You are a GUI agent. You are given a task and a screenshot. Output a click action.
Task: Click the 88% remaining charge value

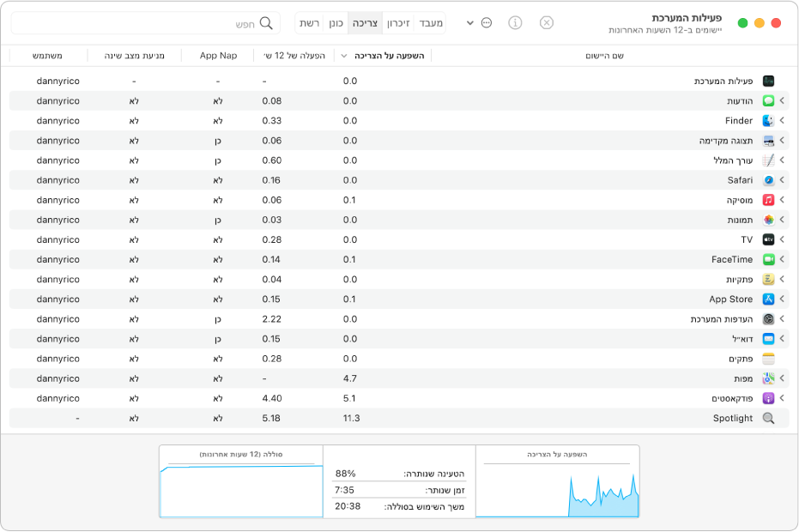(x=345, y=474)
